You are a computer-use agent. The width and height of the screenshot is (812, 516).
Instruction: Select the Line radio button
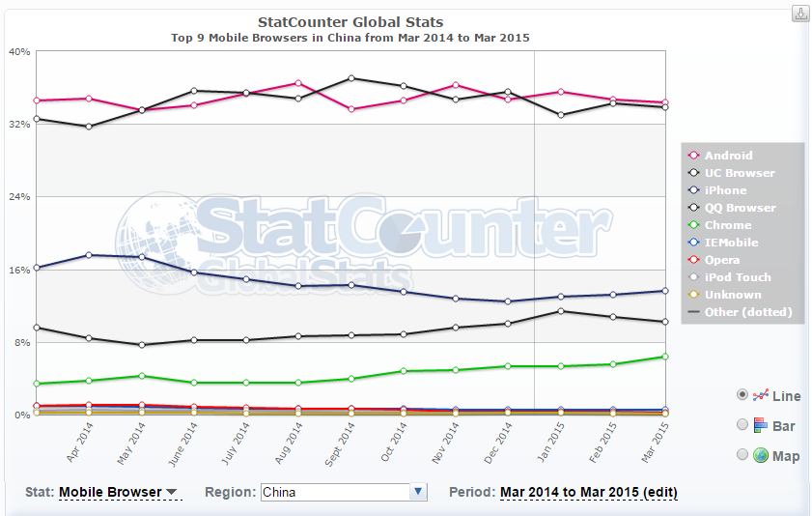(742, 395)
